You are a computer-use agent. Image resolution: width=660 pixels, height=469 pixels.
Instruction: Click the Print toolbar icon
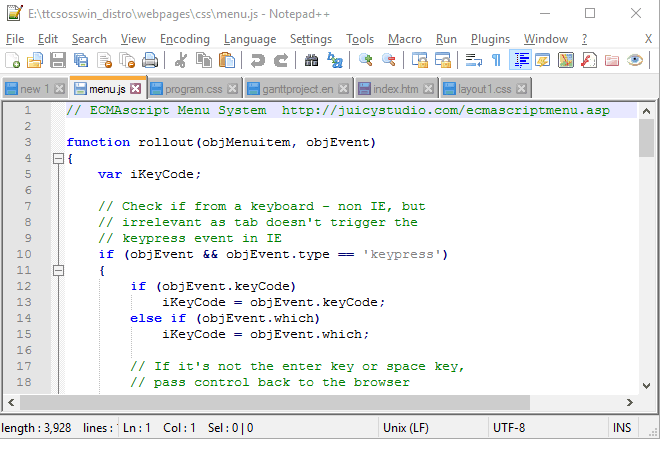click(x=150, y=61)
